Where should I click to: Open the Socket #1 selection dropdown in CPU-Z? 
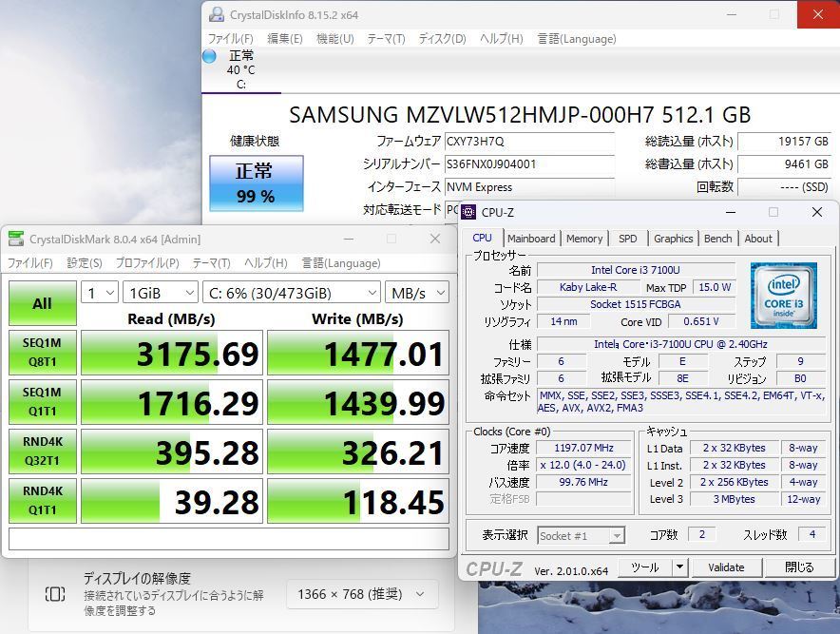point(582,535)
